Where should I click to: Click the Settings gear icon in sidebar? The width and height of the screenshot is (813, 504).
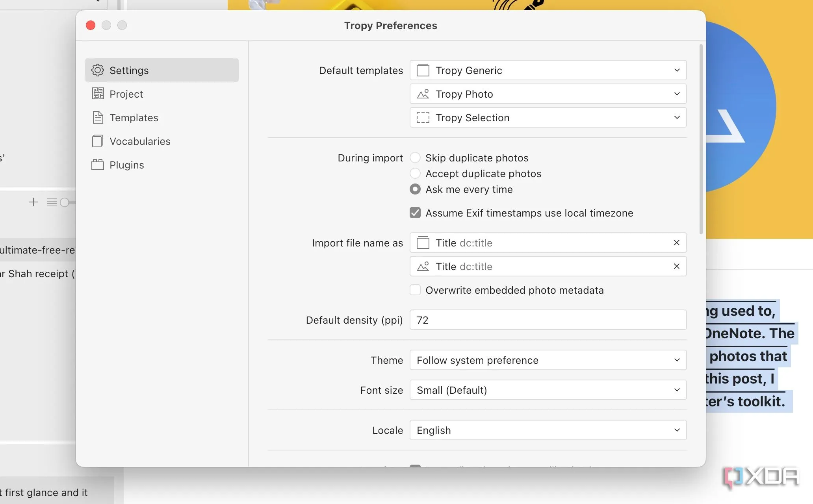coord(98,70)
